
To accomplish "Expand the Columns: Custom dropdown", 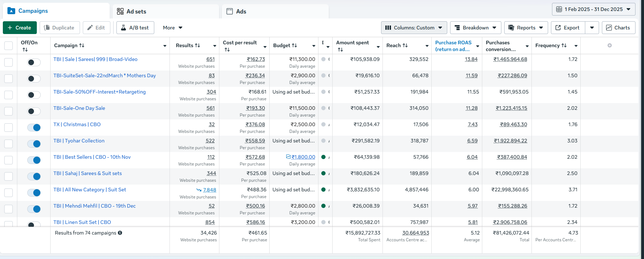I will pos(414,28).
